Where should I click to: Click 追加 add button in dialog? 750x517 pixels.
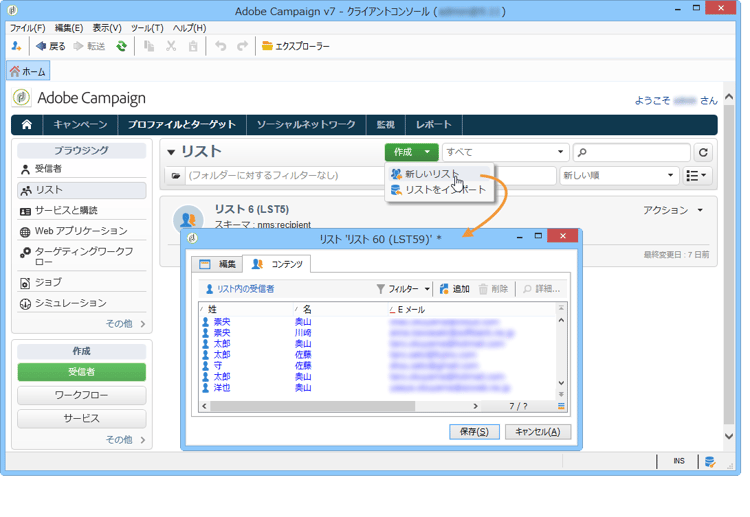point(455,289)
